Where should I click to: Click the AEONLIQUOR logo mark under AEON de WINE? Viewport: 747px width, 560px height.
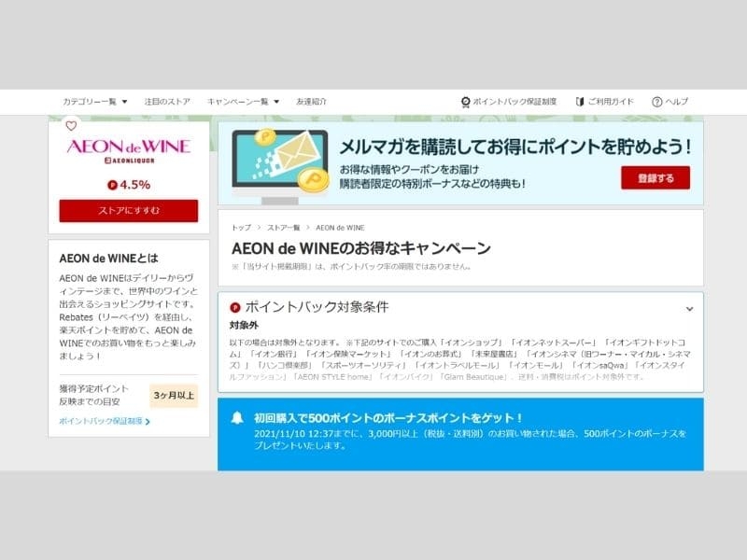129,161
